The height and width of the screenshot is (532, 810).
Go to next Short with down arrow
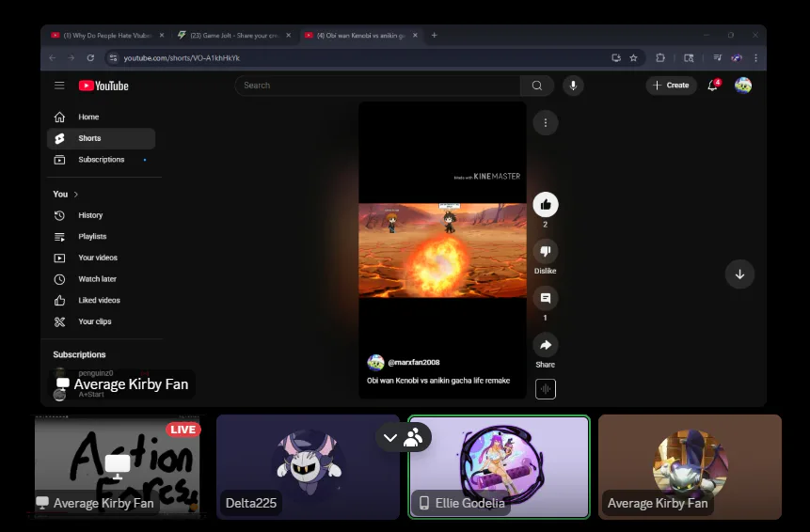pos(739,274)
